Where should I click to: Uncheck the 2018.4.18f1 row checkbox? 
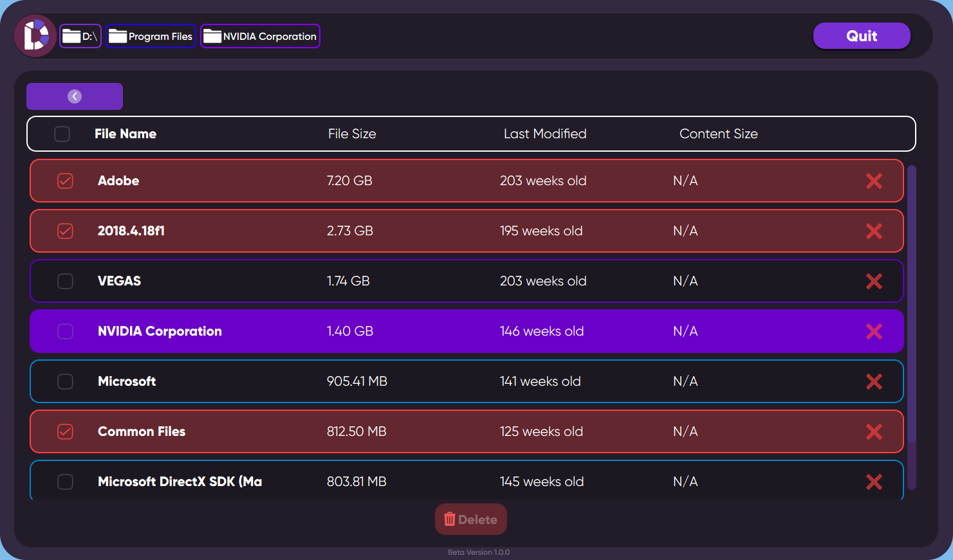pos(65,231)
